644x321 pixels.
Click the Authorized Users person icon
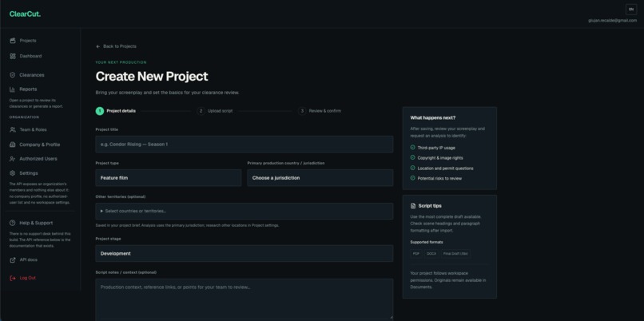13,159
